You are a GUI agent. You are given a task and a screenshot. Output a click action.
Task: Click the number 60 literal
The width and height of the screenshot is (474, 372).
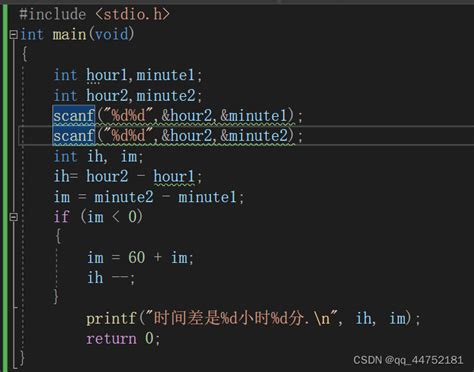[137, 257]
